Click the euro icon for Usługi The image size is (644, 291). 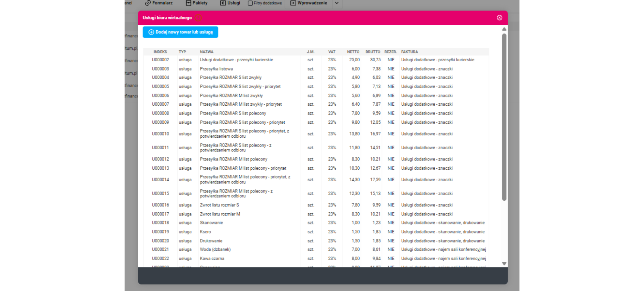point(223,3)
